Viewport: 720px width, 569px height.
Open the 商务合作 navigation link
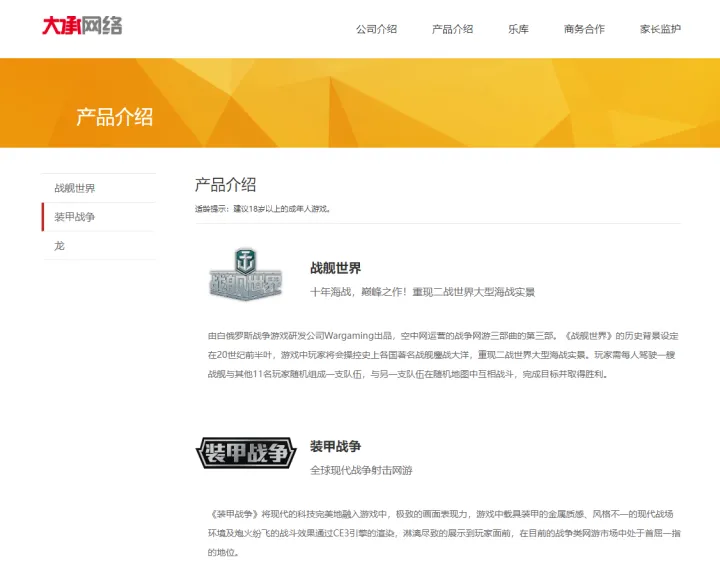pyautogui.click(x=584, y=29)
